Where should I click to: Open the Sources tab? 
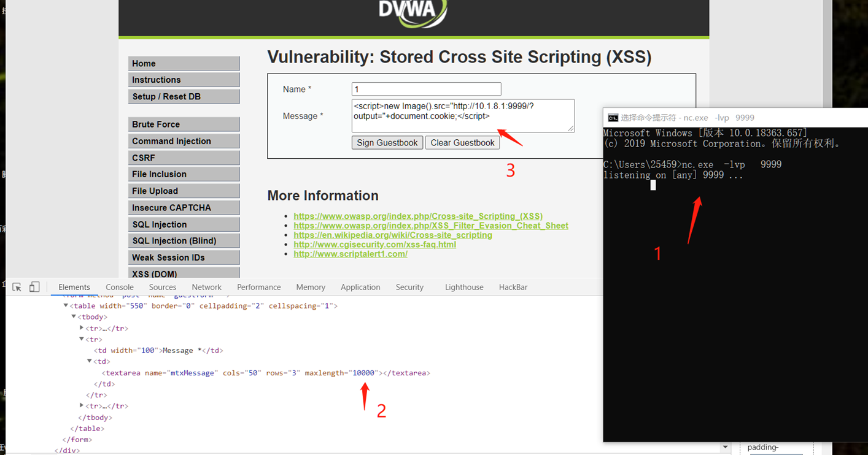[x=163, y=287]
